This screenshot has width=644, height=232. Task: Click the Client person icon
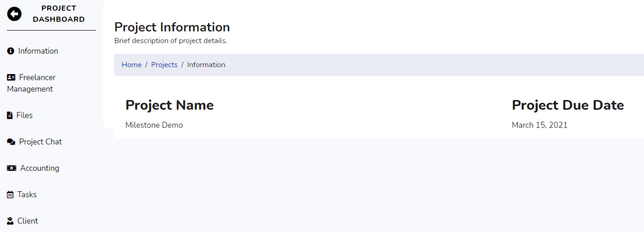[x=10, y=221]
